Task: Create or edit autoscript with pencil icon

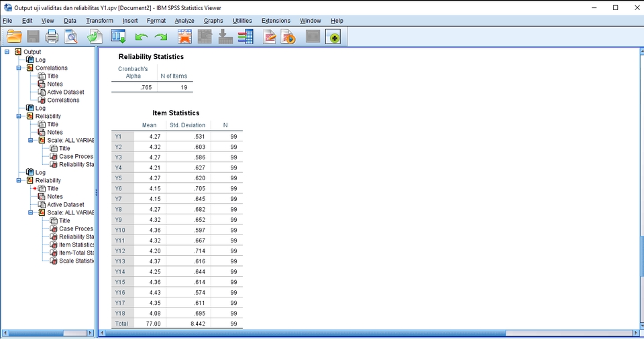Action: click(x=270, y=37)
